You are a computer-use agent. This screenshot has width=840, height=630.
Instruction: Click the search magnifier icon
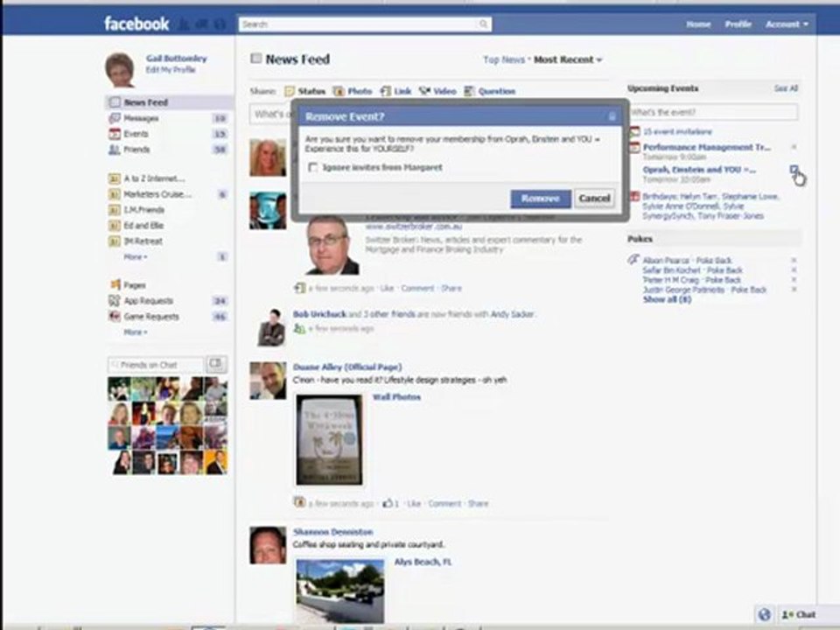point(483,24)
